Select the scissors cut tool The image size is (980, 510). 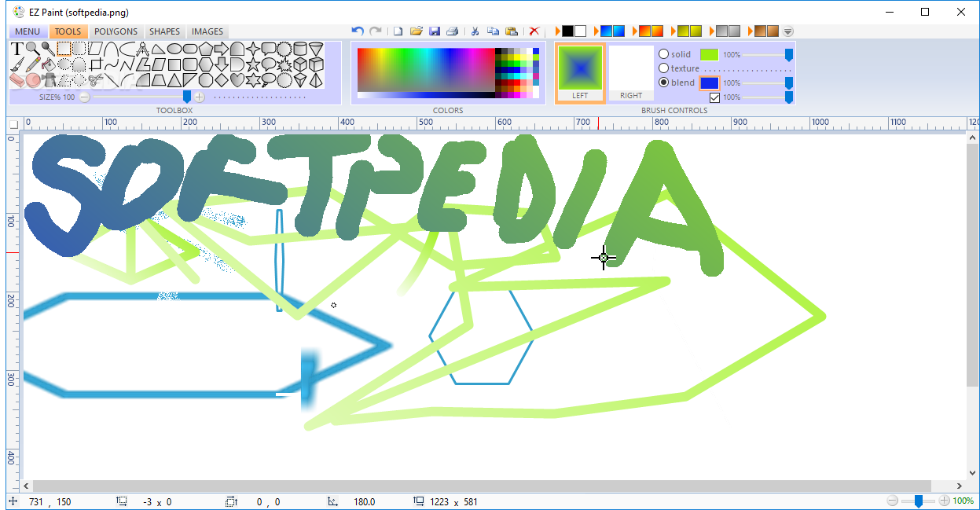pos(95,80)
